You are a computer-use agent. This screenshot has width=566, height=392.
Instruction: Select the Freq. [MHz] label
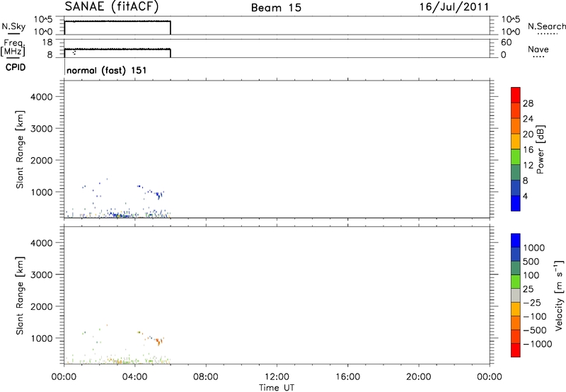pyautogui.click(x=13, y=48)
